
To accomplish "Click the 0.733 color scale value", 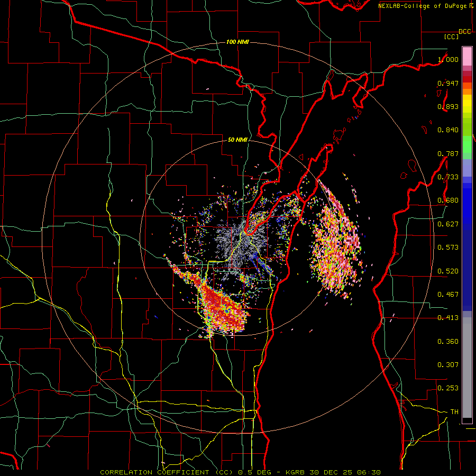I will coord(448,177).
